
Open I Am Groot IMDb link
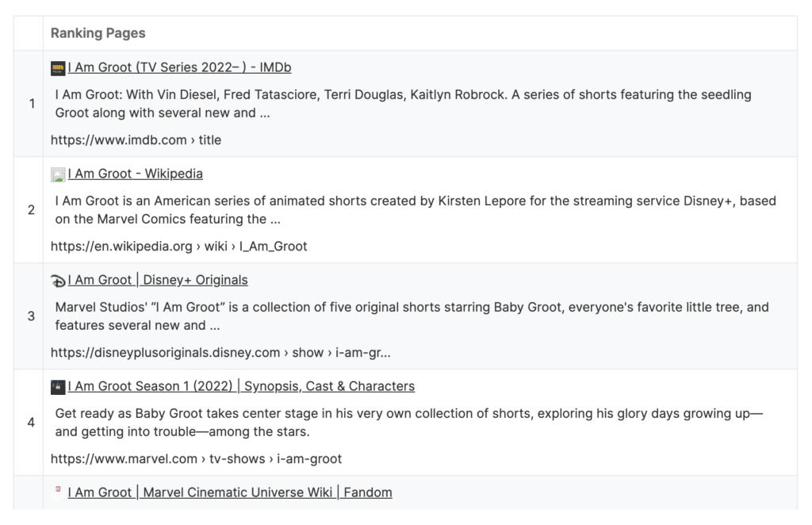179,67
